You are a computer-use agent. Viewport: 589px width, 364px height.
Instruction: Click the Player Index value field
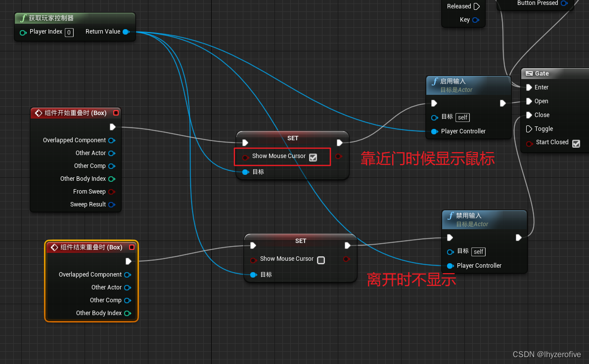tap(69, 32)
